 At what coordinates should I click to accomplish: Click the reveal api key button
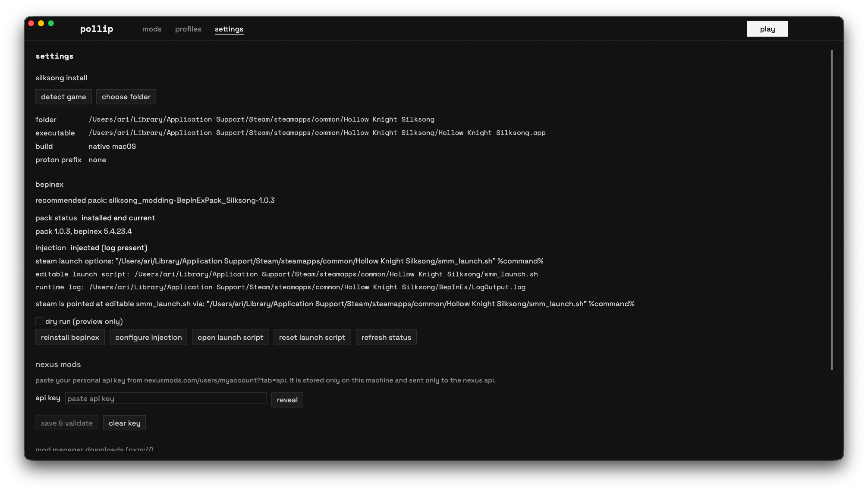tap(287, 400)
